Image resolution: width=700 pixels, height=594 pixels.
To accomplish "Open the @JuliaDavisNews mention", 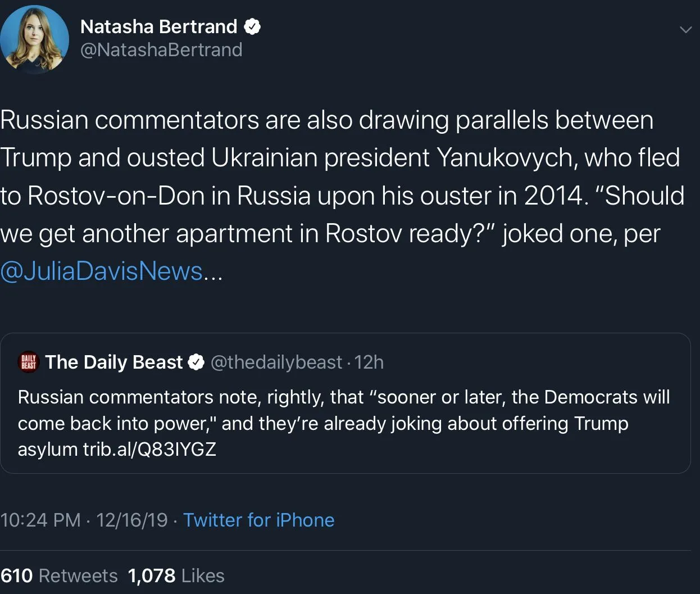I will click(x=102, y=271).
